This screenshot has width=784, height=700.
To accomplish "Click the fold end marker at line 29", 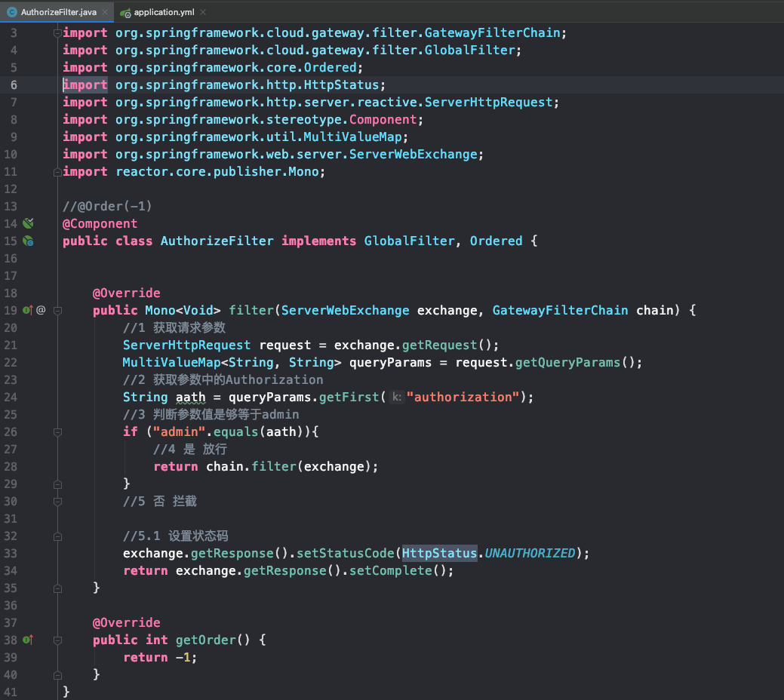I will (57, 484).
